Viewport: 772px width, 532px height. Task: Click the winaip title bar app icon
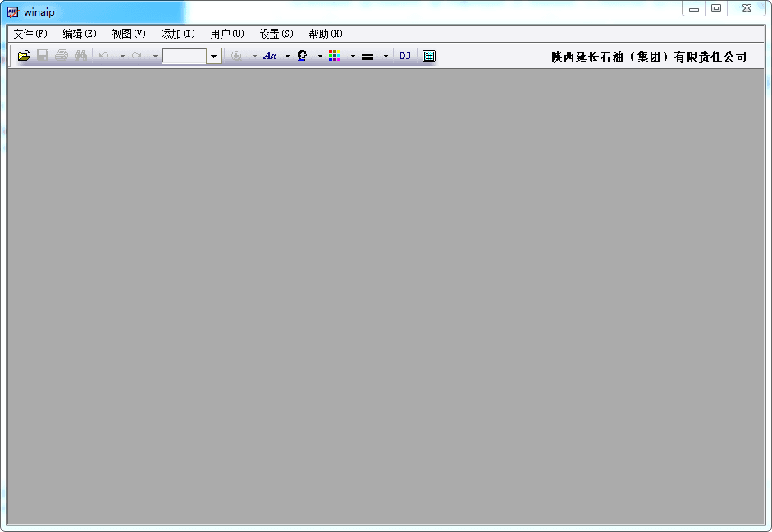coord(13,11)
